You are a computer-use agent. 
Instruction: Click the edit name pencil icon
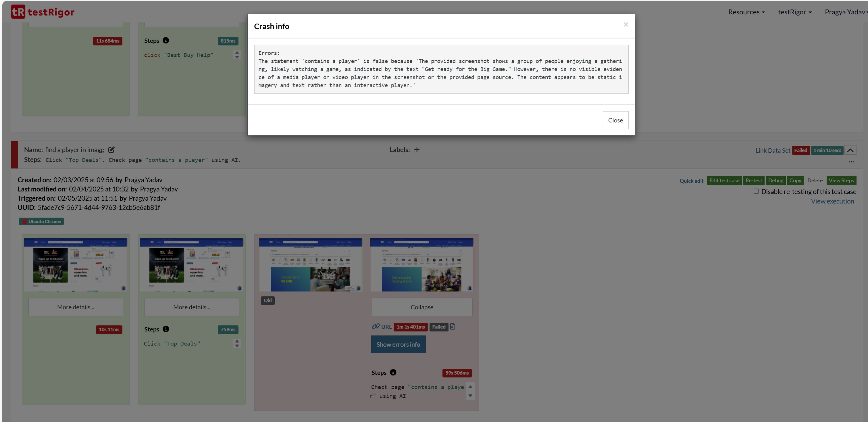(111, 150)
